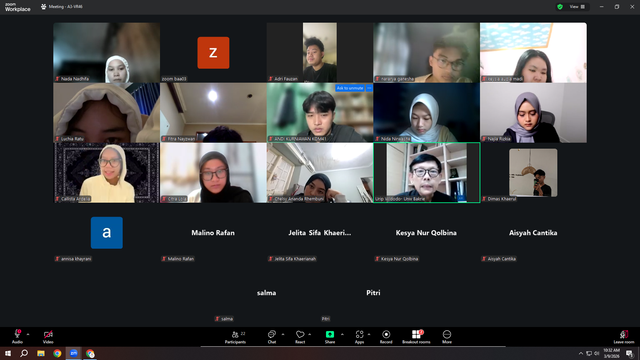Click the Zoom Workplace logo
Viewport: 640px width, 360px height.
pyautogui.click(x=18, y=7)
